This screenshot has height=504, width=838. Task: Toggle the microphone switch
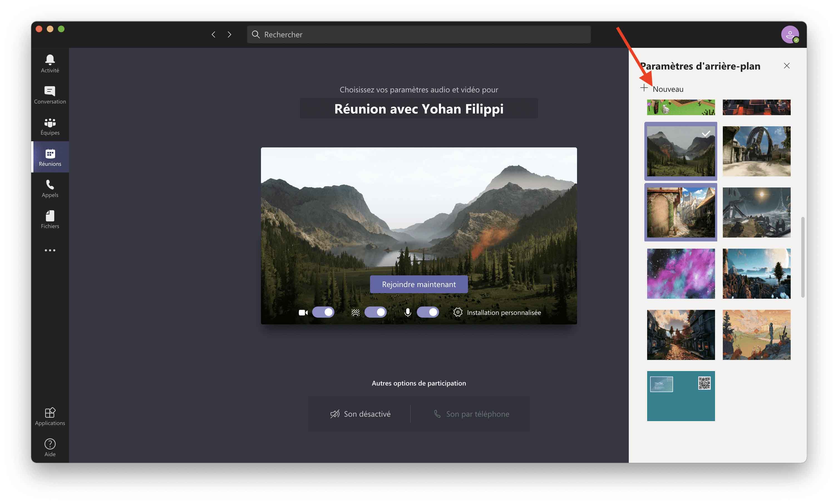click(428, 312)
